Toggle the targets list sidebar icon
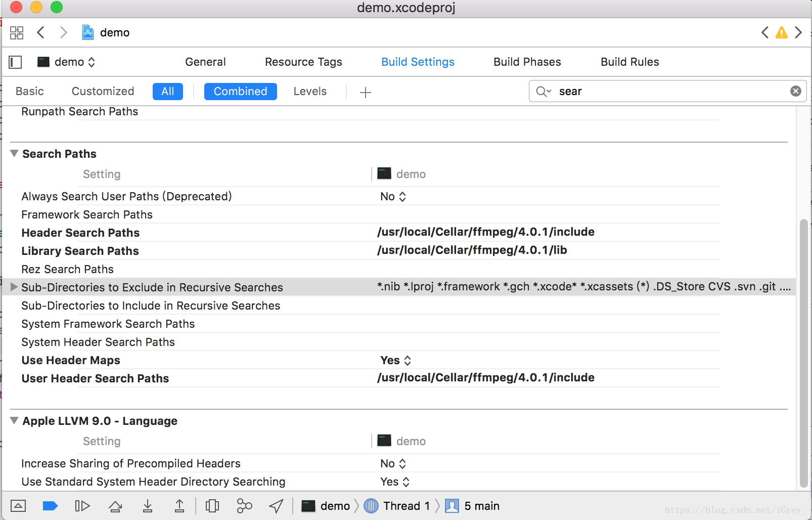The height and width of the screenshot is (520, 812). [16, 62]
